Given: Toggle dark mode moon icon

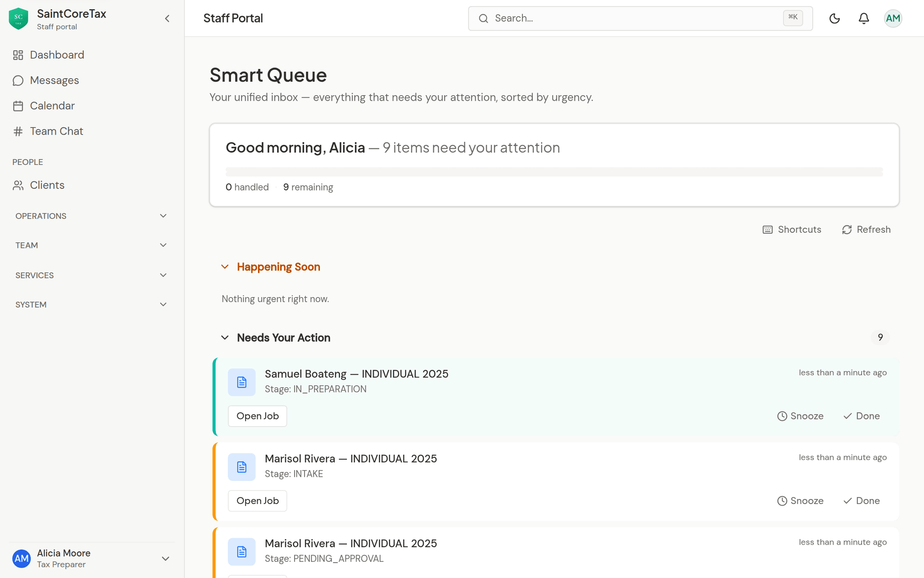Looking at the screenshot, I should pyautogui.click(x=835, y=19).
